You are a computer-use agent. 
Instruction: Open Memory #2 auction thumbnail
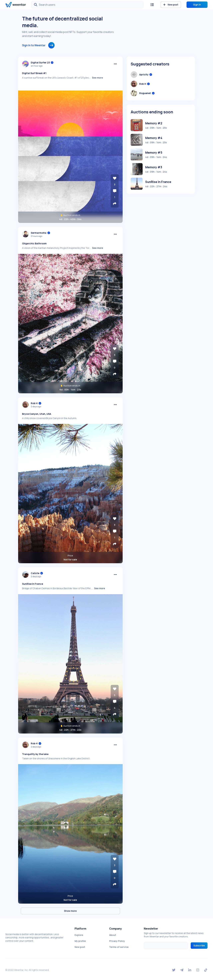(137, 125)
